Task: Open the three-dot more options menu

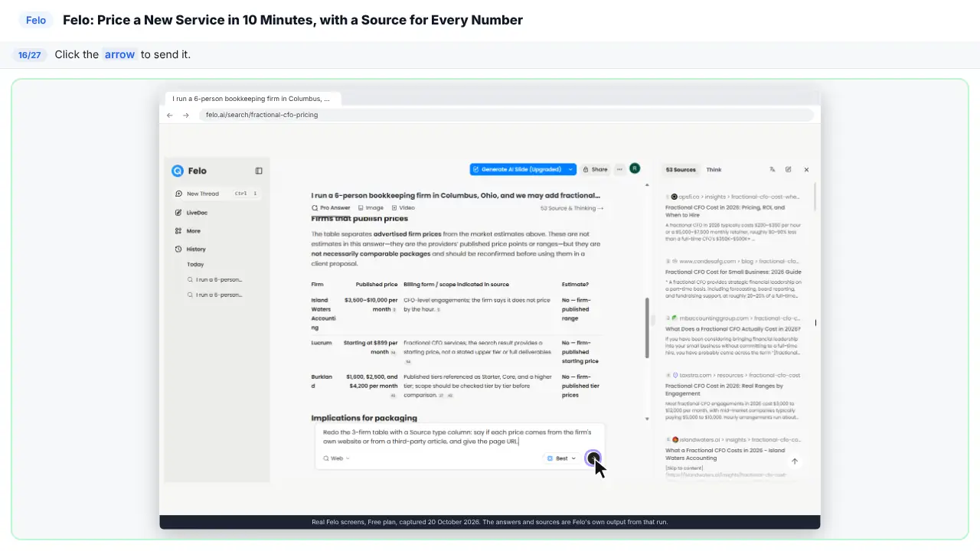Action: [x=619, y=169]
